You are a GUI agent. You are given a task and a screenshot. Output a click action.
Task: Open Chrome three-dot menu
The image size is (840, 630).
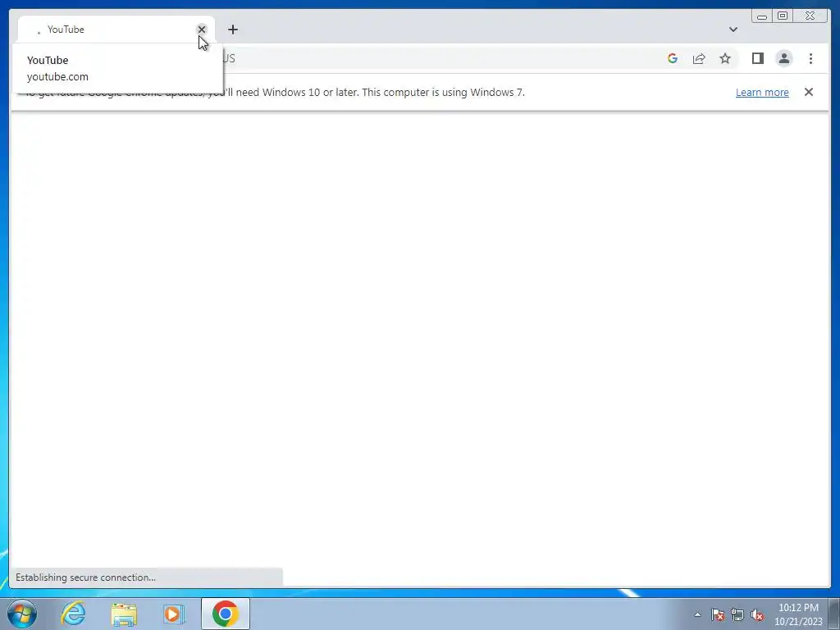(x=810, y=58)
